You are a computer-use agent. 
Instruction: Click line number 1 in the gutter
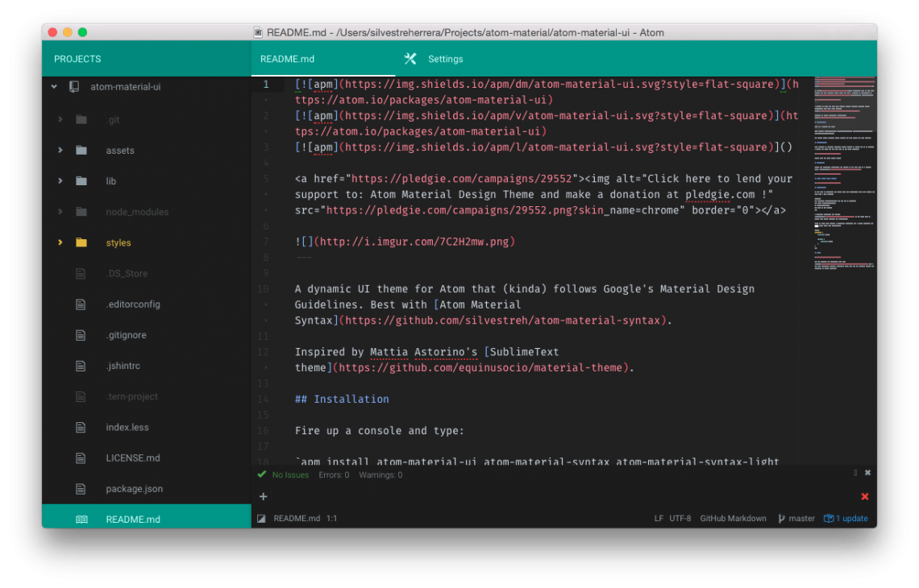point(266,85)
